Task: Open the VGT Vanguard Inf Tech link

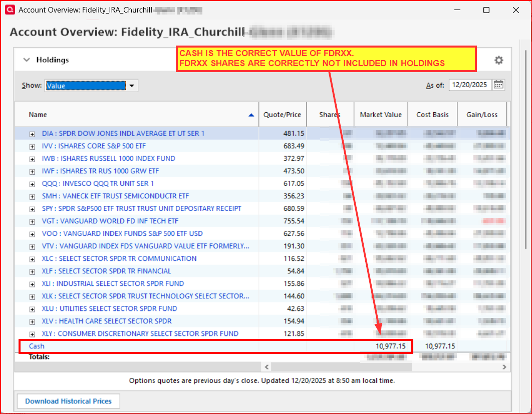Action: point(110,221)
